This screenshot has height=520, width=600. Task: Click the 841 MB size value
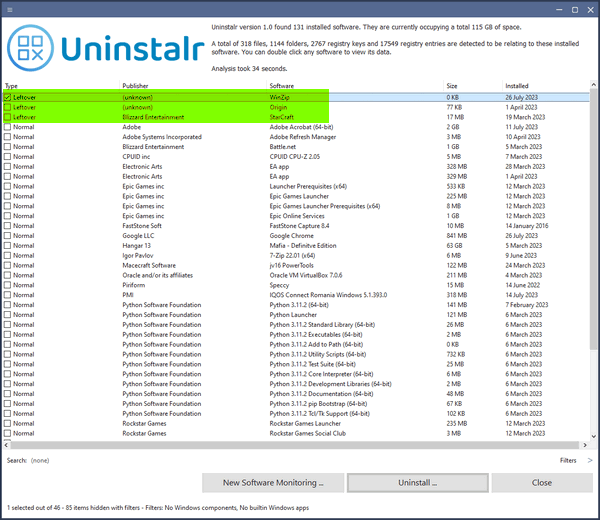tap(457, 236)
